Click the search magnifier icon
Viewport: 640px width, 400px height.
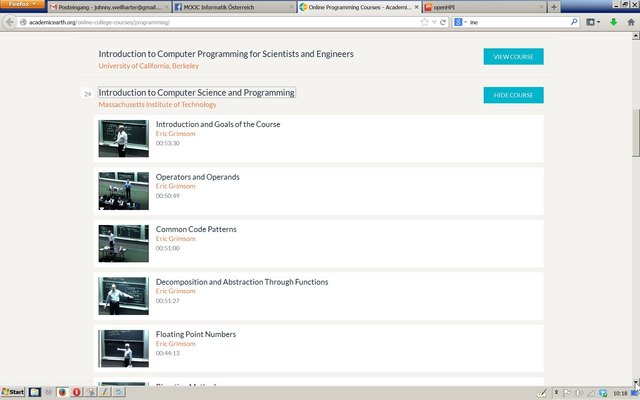(x=574, y=22)
